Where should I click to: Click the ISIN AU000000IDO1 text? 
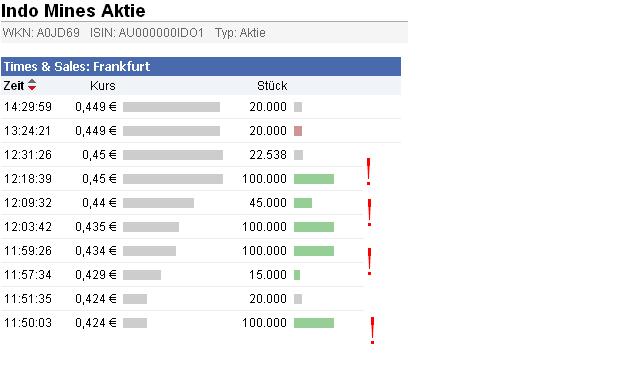pos(147,33)
